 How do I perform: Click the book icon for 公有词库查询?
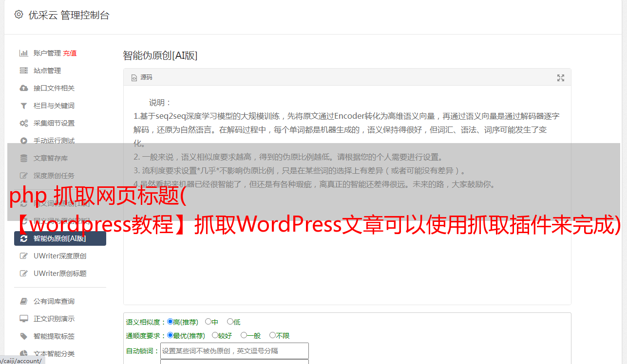[23, 301]
